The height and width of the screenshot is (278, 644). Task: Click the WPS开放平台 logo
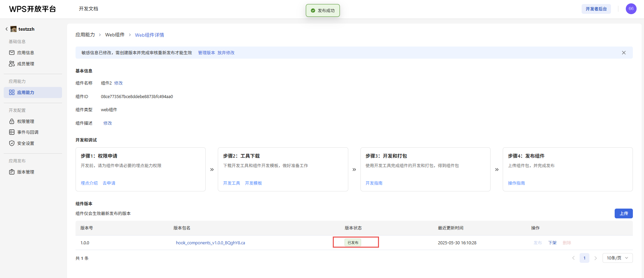click(32, 9)
